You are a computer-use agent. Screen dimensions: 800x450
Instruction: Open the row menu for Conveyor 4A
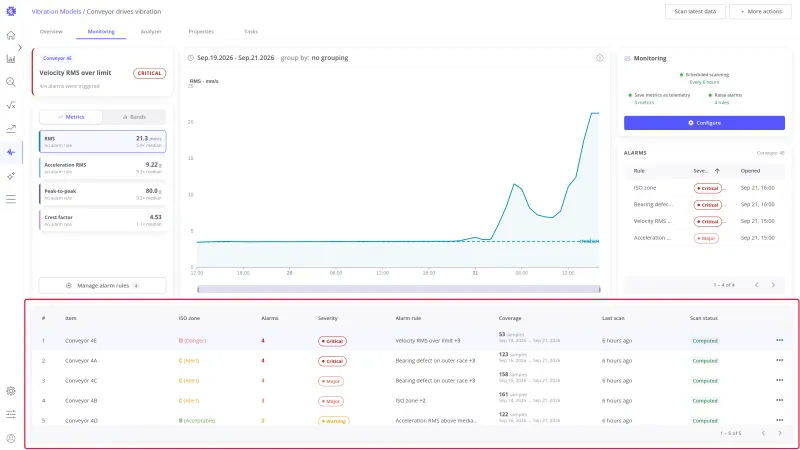coord(779,360)
